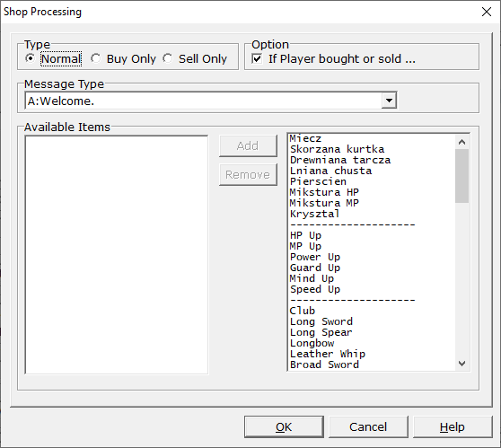
Task: Select 'Power Up' item
Action: pyautogui.click(x=372, y=258)
